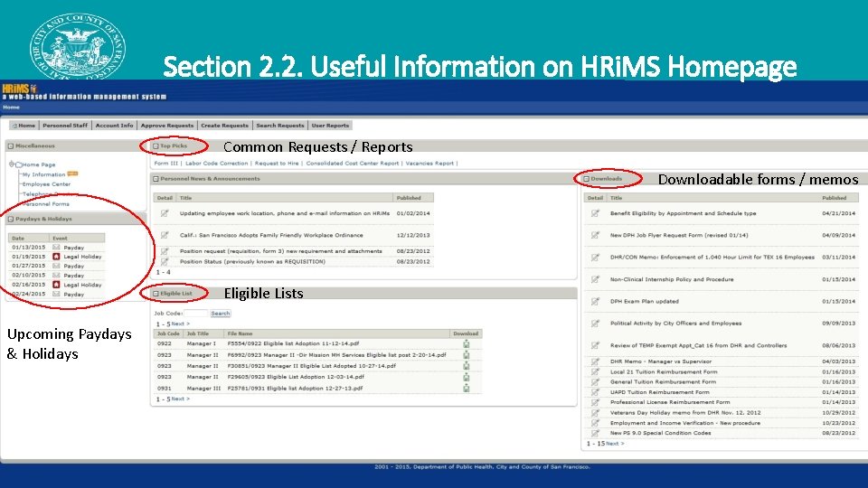Screen dimensions: 868x488
Task: Click the 01/19/2015 Legal Holiday icon
Action: pyautogui.click(x=56, y=257)
